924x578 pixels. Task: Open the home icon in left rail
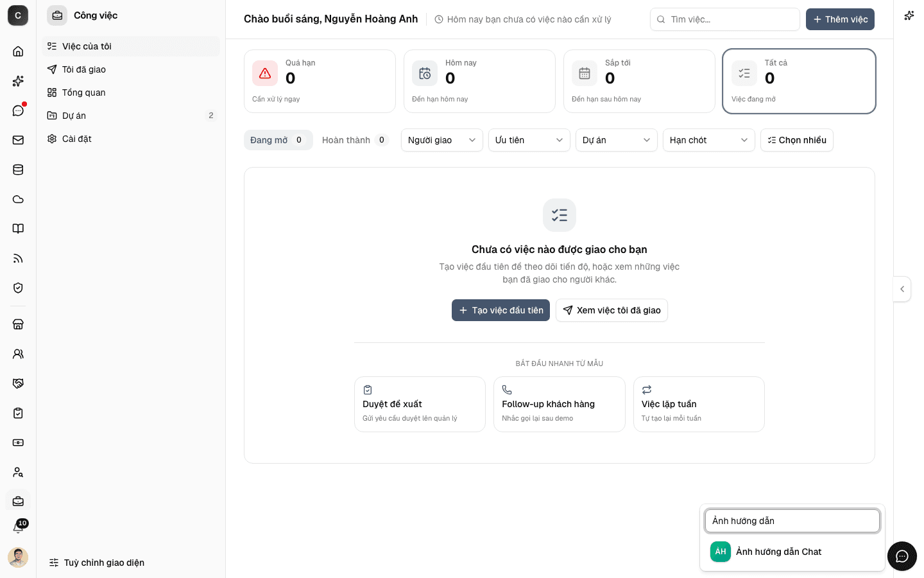18,51
